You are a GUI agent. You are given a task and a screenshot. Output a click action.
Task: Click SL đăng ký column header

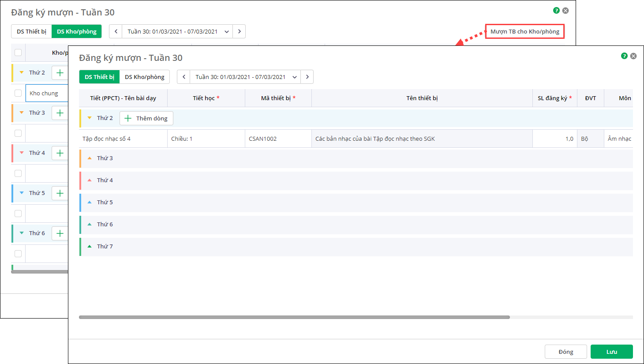click(x=555, y=98)
